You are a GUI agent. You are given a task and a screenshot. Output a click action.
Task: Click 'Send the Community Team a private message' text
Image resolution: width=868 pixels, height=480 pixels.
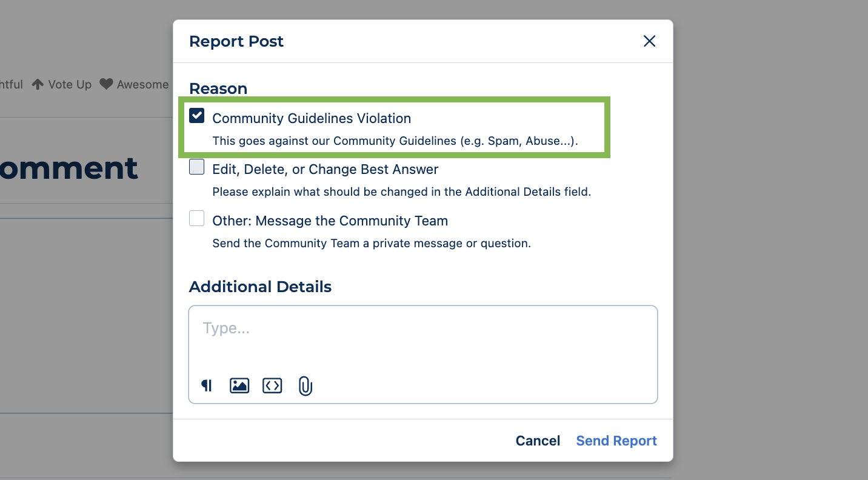(372, 244)
